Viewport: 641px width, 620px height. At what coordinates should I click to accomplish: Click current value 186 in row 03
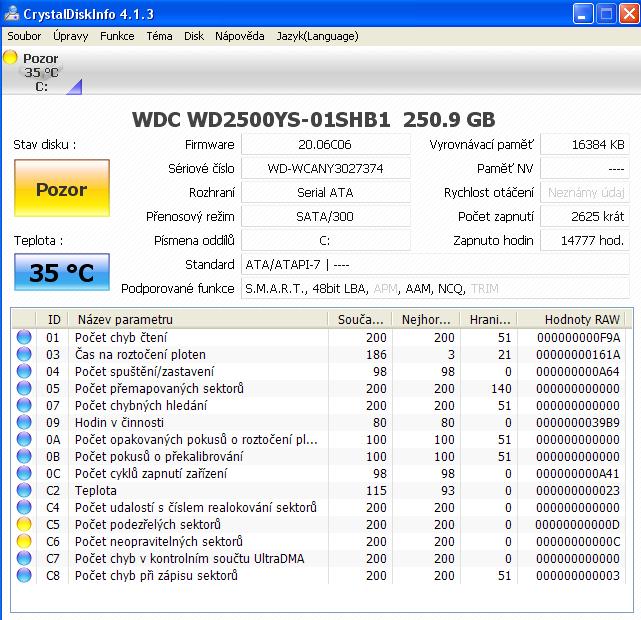pos(376,355)
